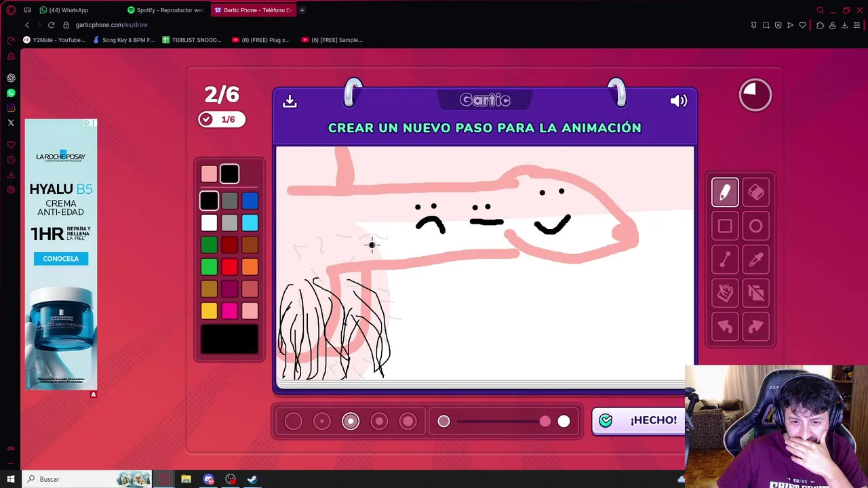The width and height of the screenshot is (868, 488).
Task: Pick the eyedropper color tool
Action: 756,260
